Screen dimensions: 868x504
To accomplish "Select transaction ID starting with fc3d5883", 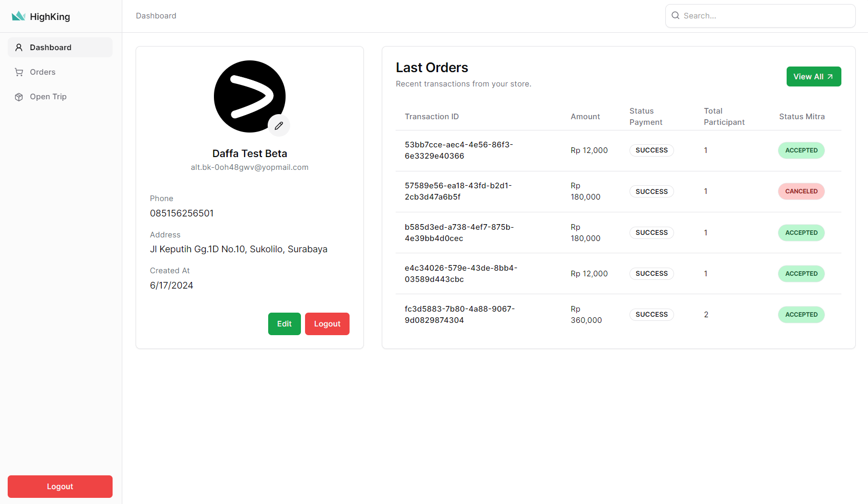I will coord(460,315).
